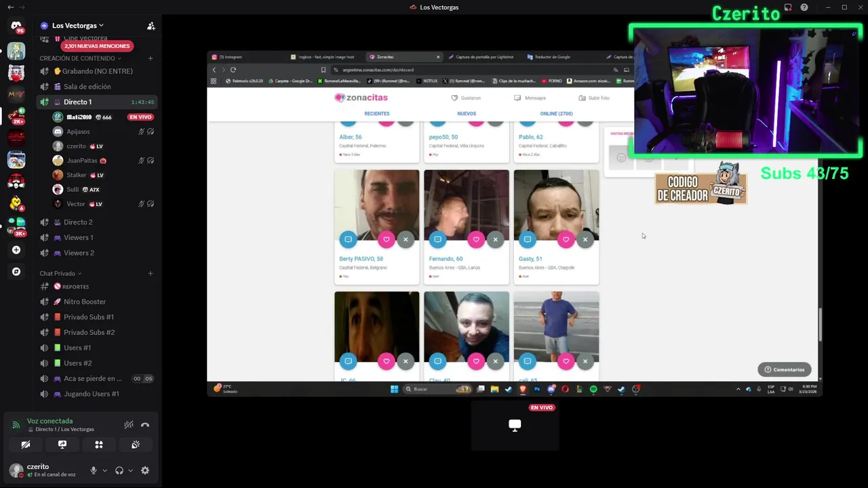Collapse the Chat Privado category
This screenshot has width=868, height=488.
(x=60, y=273)
